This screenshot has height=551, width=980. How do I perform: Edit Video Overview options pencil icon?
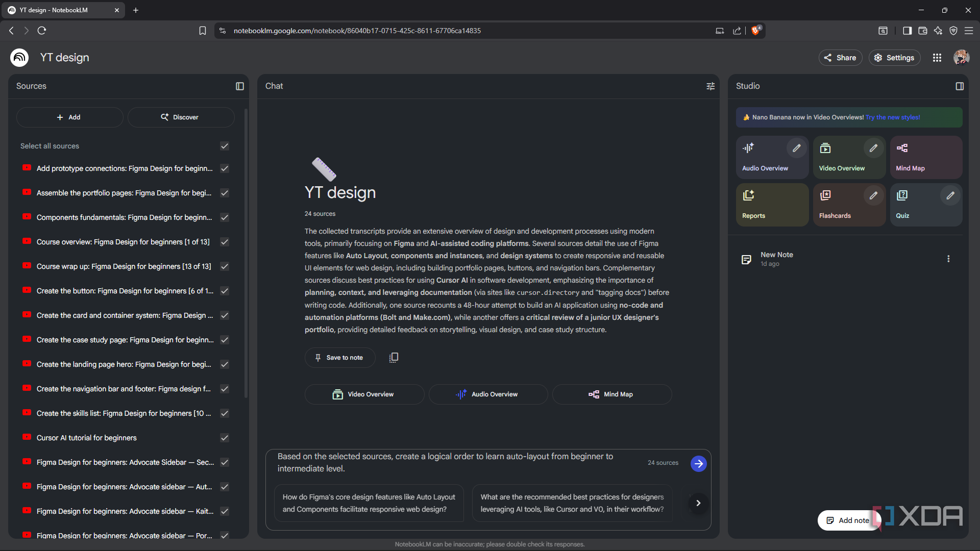tap(873, 148)
